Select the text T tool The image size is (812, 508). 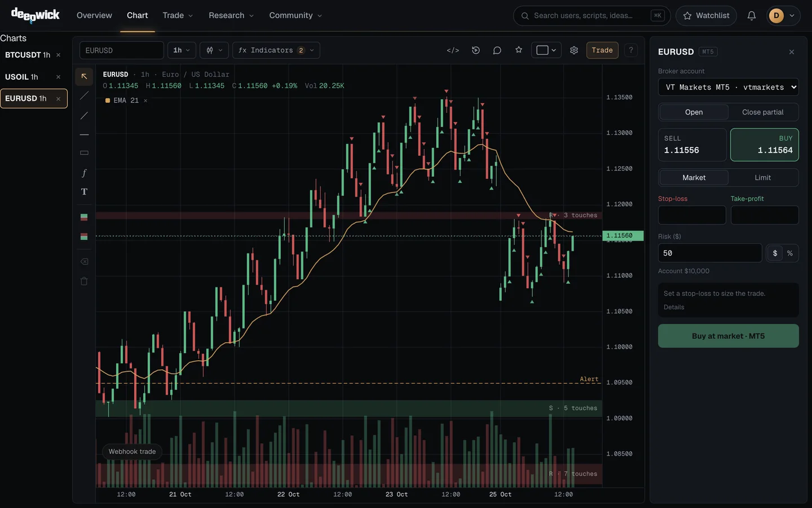(84, 192)
